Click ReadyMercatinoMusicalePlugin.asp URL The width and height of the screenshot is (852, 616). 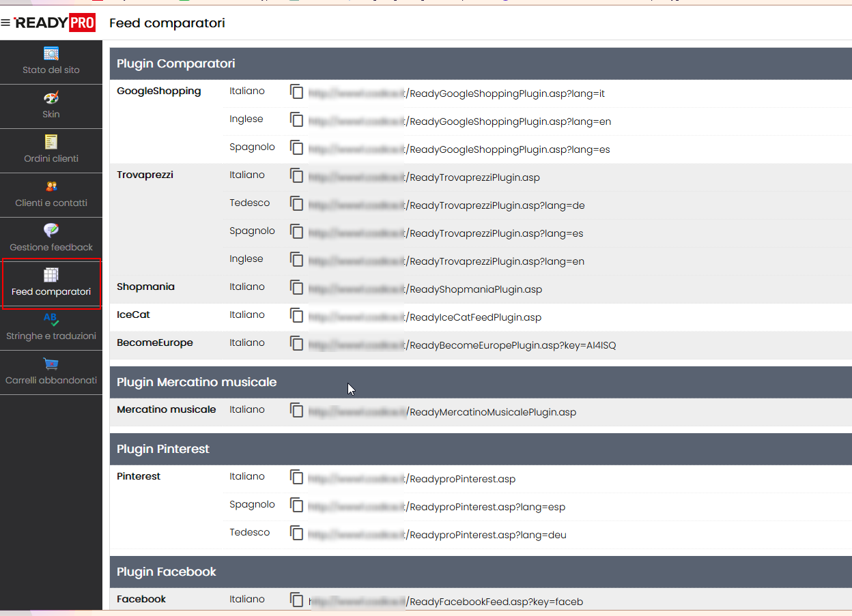[442, 413]
